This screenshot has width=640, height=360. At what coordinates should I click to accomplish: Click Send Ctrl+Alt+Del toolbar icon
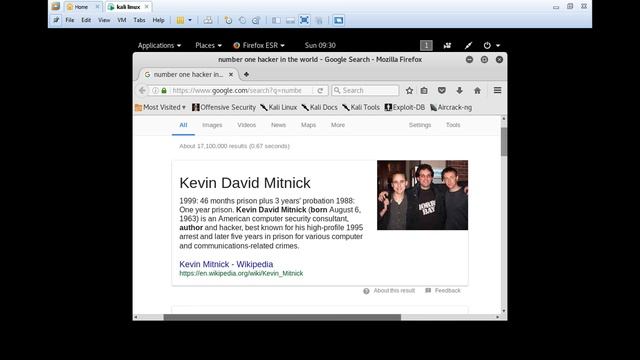point(208,20)
